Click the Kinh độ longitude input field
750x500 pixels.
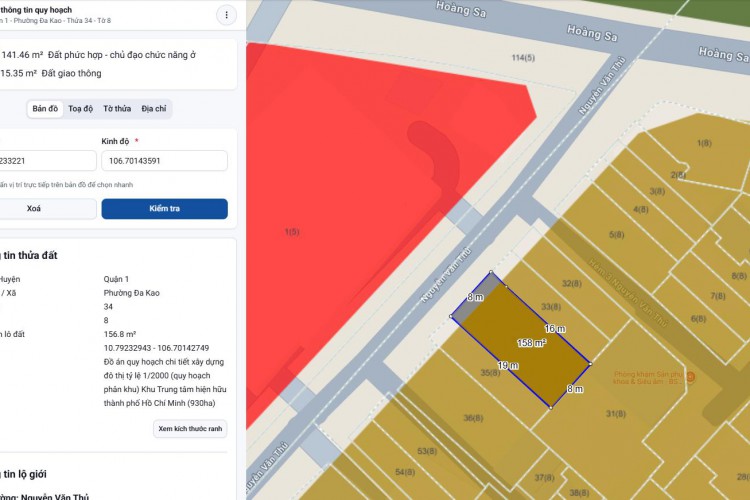point(164,161)
